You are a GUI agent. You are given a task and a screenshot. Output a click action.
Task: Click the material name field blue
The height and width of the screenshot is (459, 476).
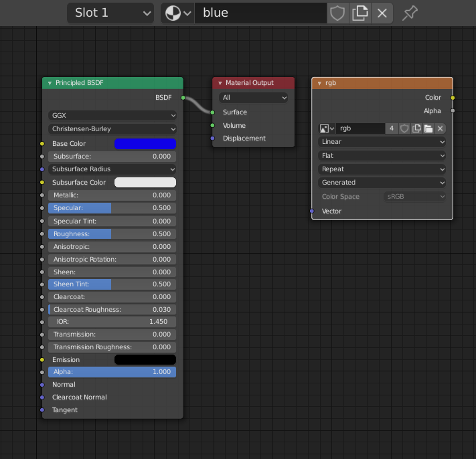pyautogui.click(x=261, y=13)
